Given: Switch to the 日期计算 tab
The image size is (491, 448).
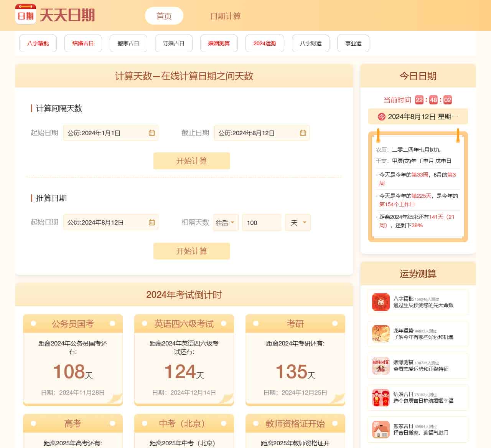Looking at the screenshot, I should (x=226, y=16).
